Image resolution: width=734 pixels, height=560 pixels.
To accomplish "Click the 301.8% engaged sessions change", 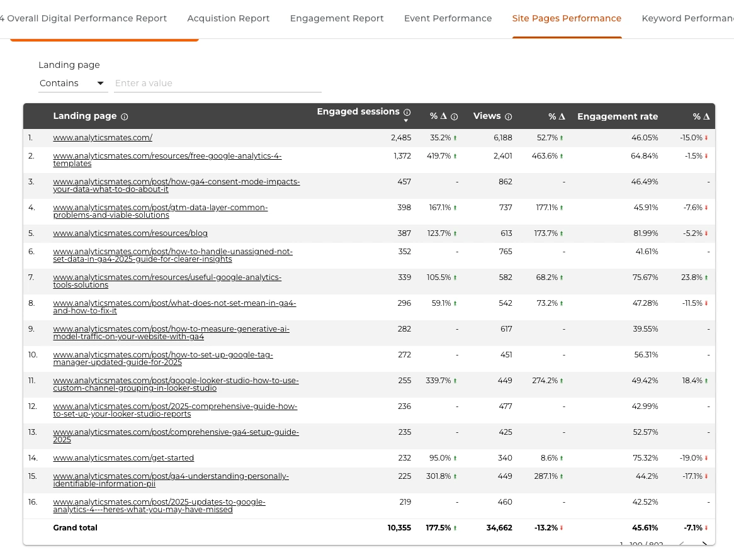I will (x=439, y=476).
